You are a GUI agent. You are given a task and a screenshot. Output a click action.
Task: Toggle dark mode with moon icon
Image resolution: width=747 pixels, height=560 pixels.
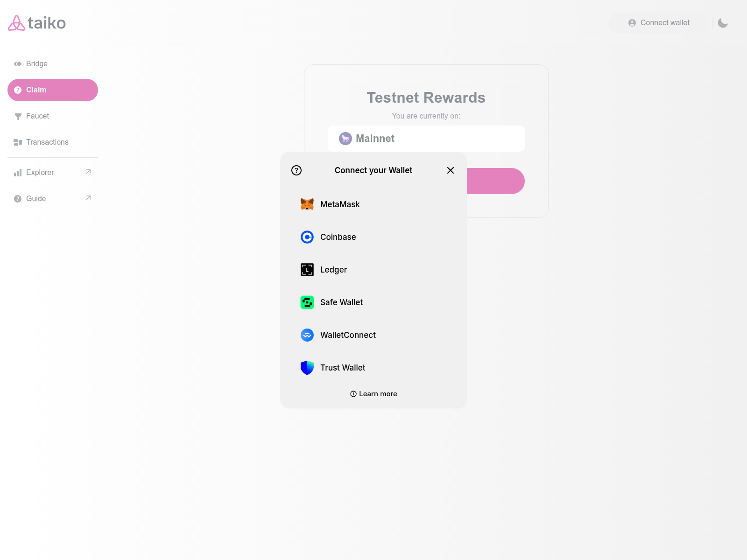click(723, 23)
